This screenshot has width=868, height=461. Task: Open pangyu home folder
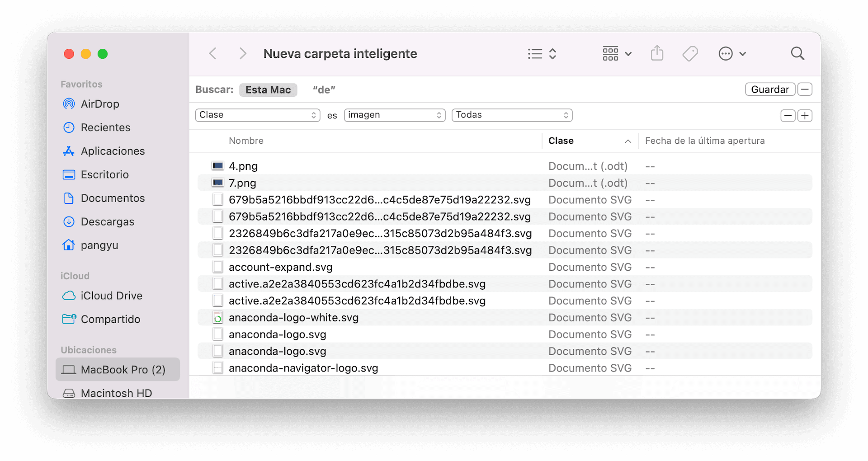(x=118, y=245)
